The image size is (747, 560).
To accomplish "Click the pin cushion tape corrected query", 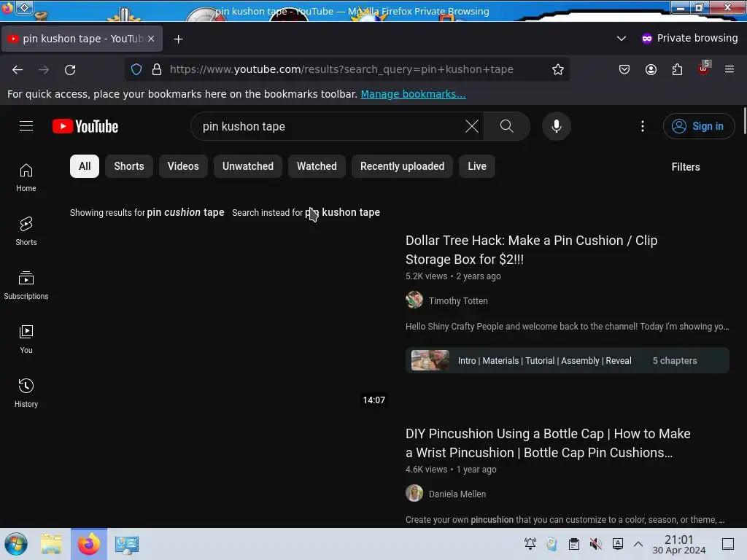I will click(x=185, y=212).
